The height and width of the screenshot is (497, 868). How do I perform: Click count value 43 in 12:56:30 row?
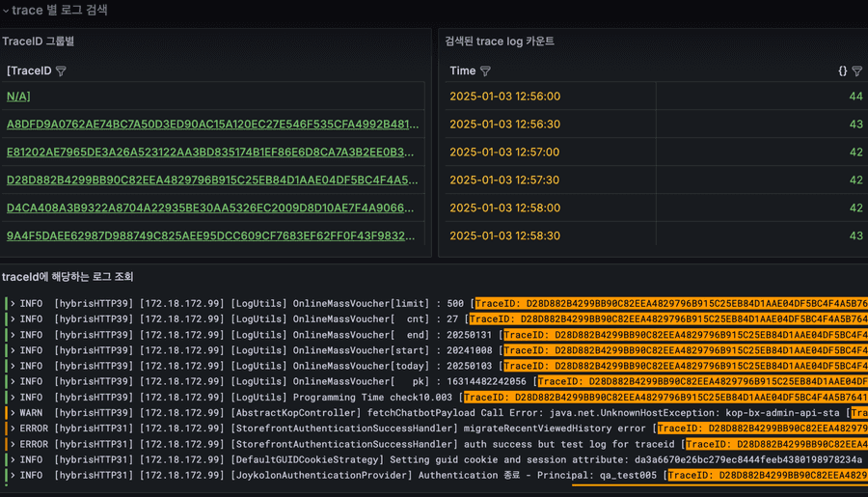point(855,124)
